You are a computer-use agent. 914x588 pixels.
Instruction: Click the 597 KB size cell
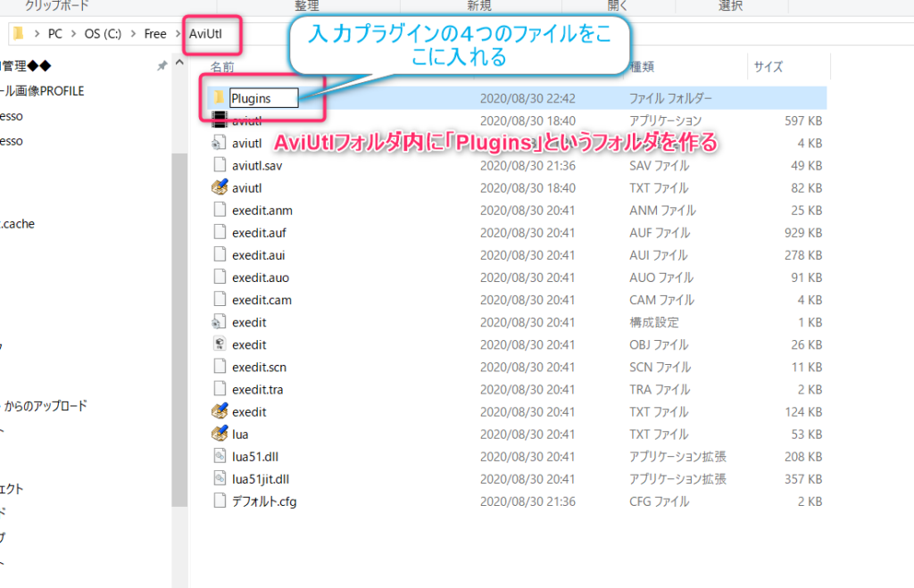(803, 120)
